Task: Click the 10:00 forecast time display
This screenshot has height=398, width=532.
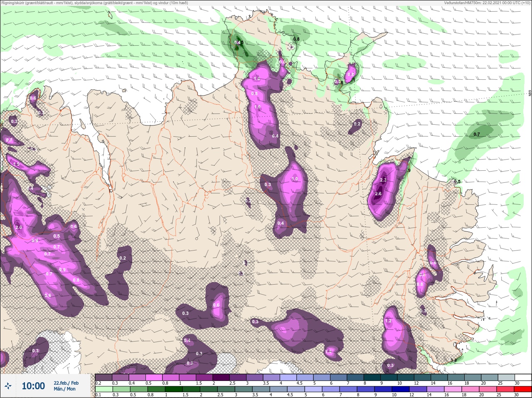Action: click(x=33, y=386)
